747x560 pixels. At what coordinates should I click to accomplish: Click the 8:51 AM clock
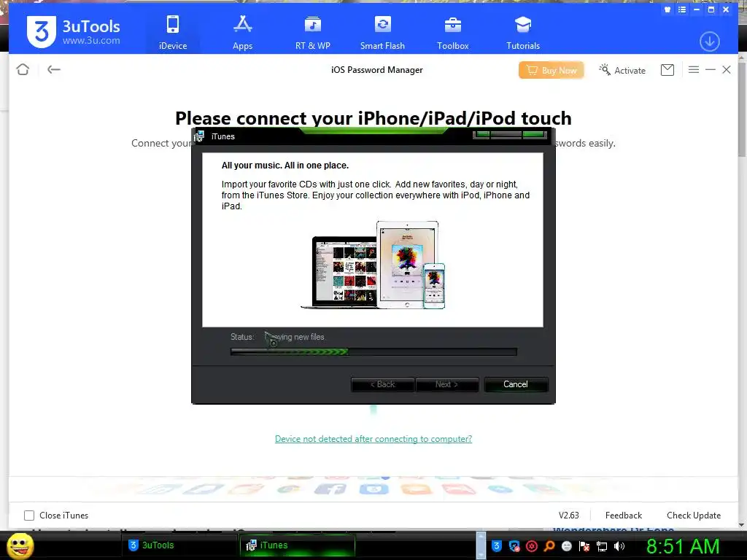[683, 546]
